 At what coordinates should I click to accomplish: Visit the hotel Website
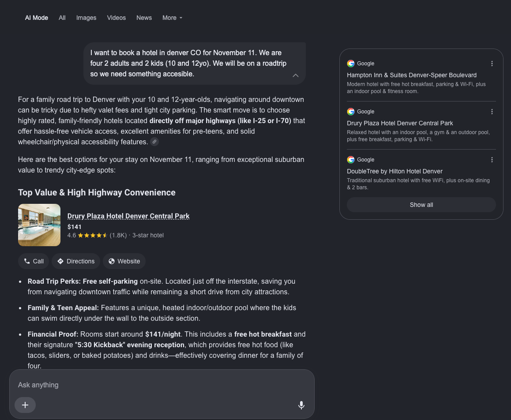tap(124, 261)
